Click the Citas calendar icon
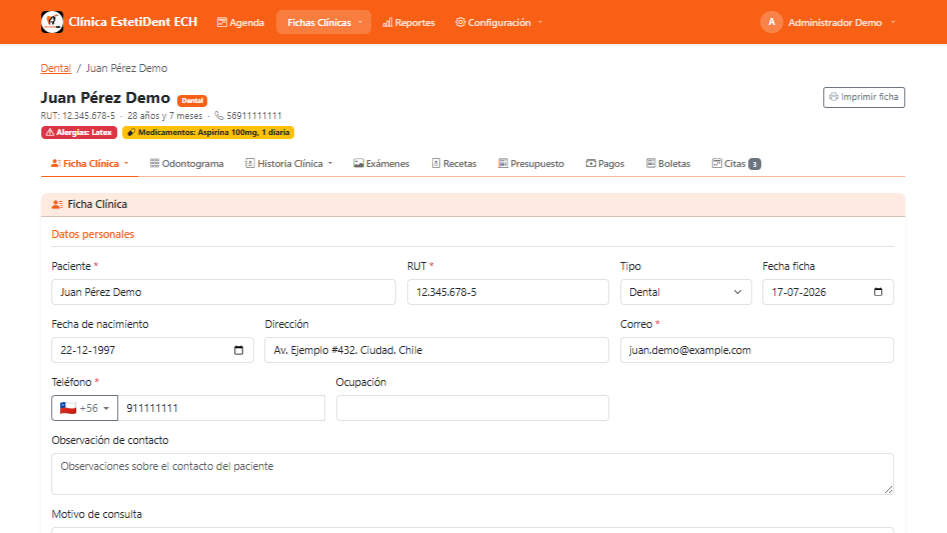The image size is (947, 533). point(717,163)
